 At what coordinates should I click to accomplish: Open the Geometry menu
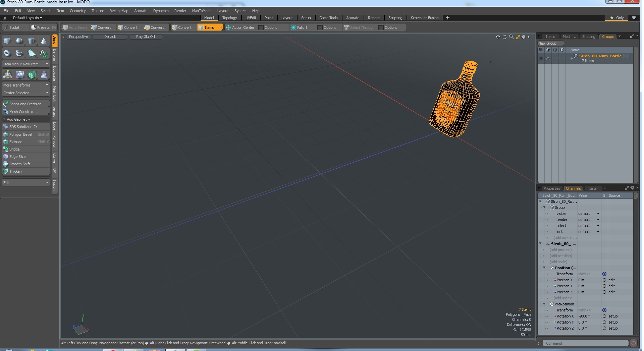point(77,11)
